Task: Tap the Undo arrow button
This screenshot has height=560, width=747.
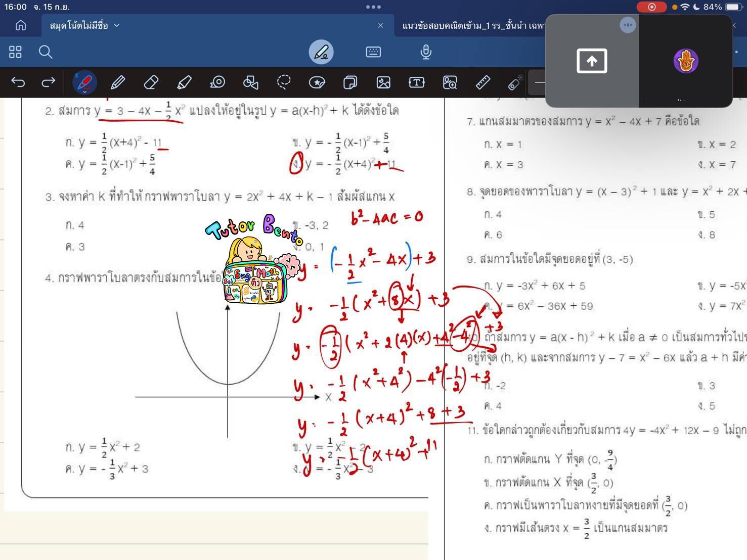Action: point(18,82)
